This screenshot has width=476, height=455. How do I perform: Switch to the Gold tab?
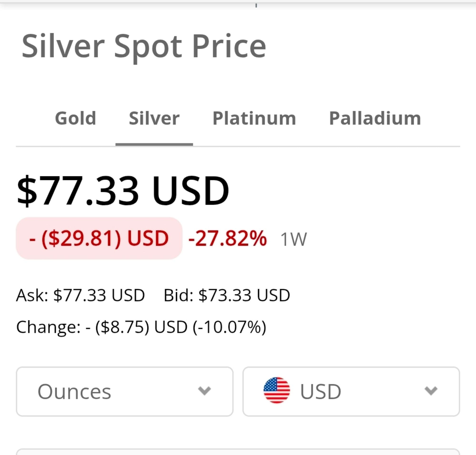(75, 118)
